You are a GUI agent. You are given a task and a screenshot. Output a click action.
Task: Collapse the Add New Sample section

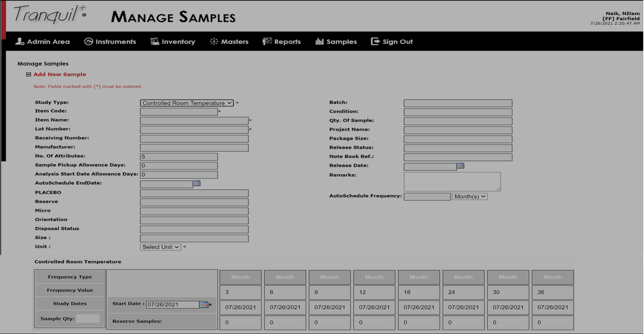pyautogui.click(x=28, y=74)
